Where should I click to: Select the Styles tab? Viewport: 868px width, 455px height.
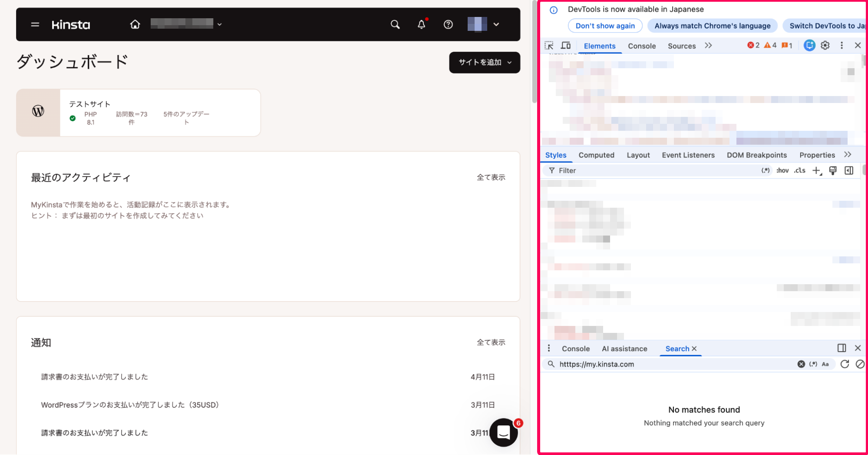556,155
